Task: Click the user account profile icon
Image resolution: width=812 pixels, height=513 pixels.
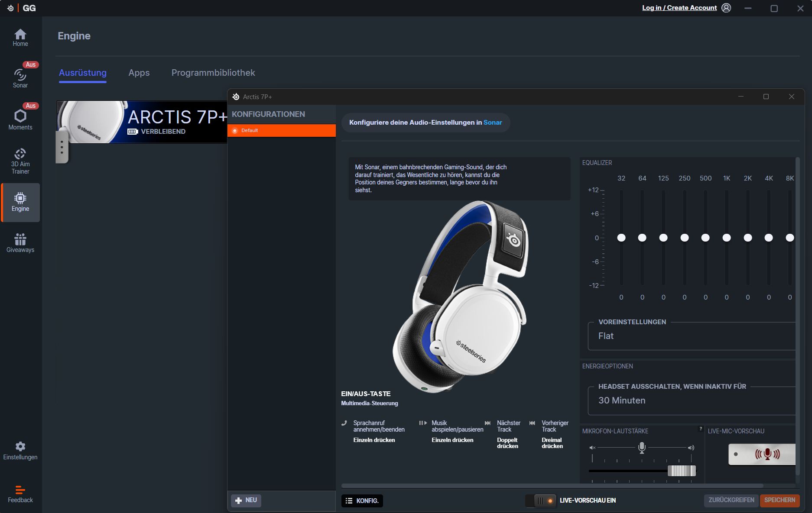Action: (726, 8)
